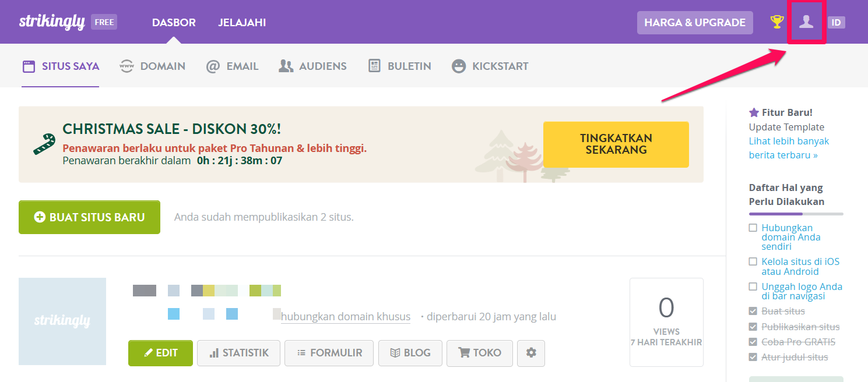The width and height of the screenshot is (868, 382).
Task: Click plus icon in BUAT SITUS BARU
Action: point(40,217)
